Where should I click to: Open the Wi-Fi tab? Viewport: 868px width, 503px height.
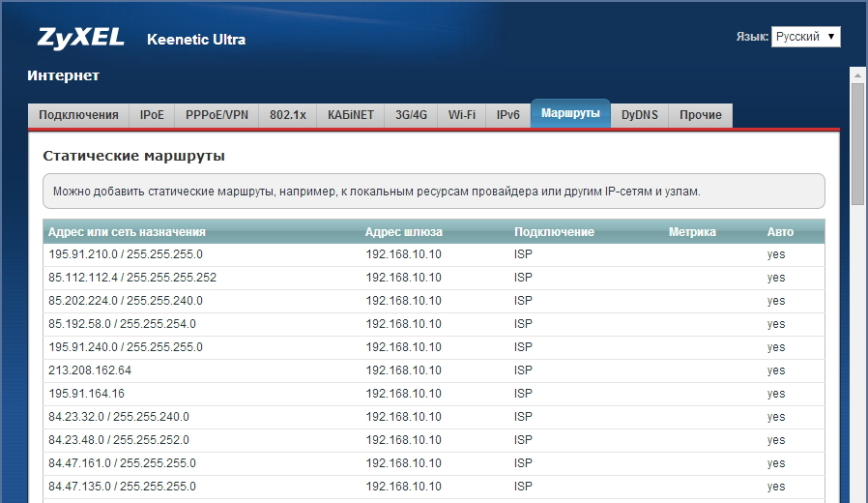click(x=461, y=115)
